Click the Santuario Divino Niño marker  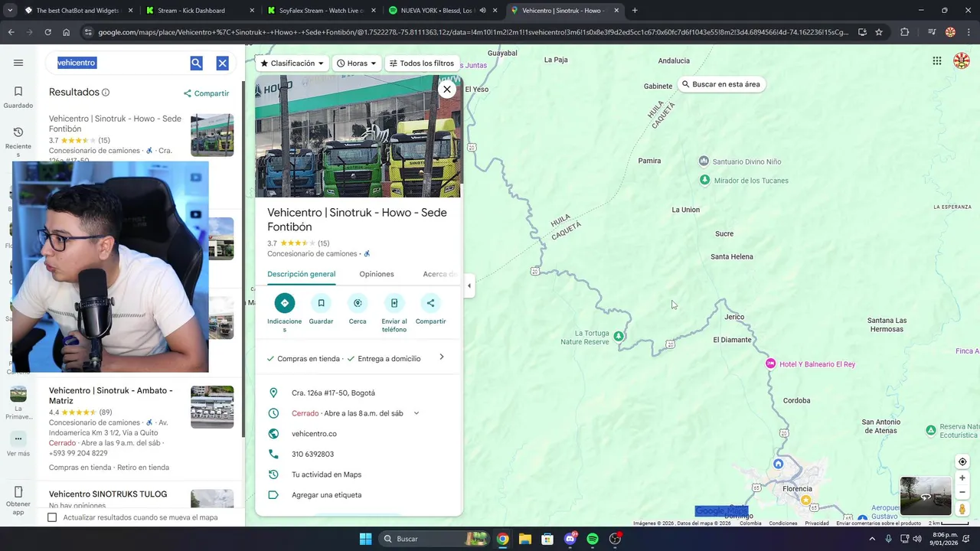[704, 161]
